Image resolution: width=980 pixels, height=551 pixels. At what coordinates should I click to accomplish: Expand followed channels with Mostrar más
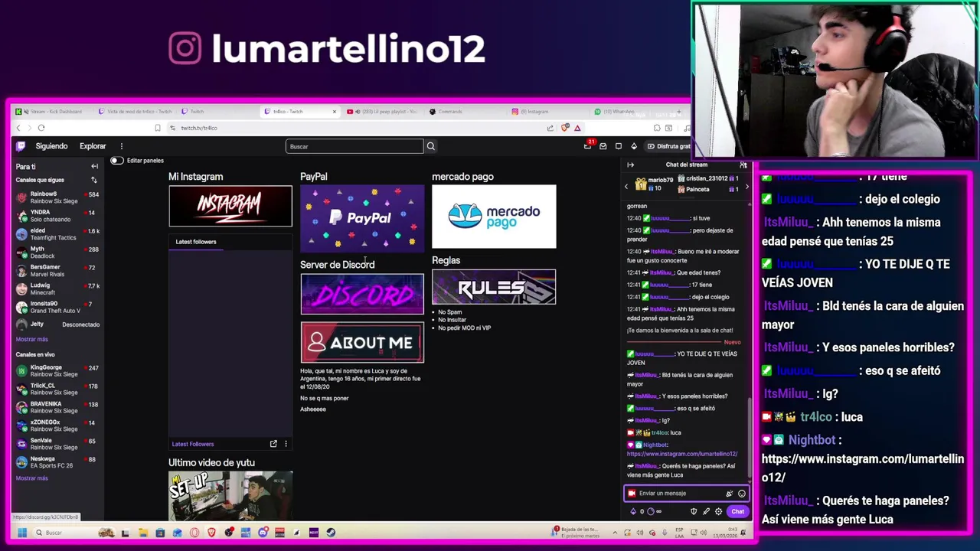[31, 339]
